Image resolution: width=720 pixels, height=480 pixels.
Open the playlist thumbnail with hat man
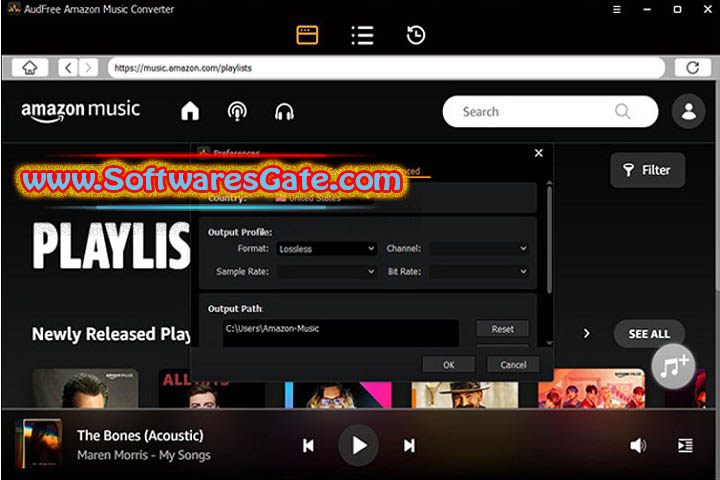coord(465,394)
